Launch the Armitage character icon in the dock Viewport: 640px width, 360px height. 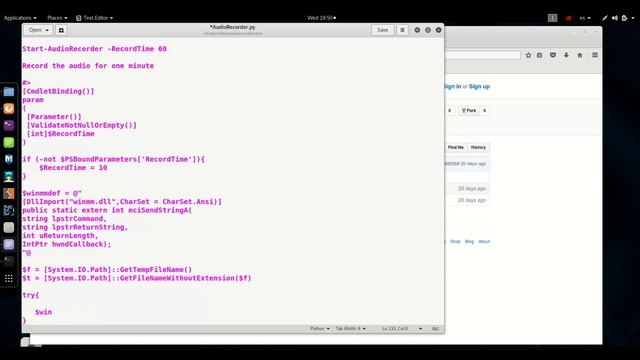pyautogui.click(x=9, y=176)
